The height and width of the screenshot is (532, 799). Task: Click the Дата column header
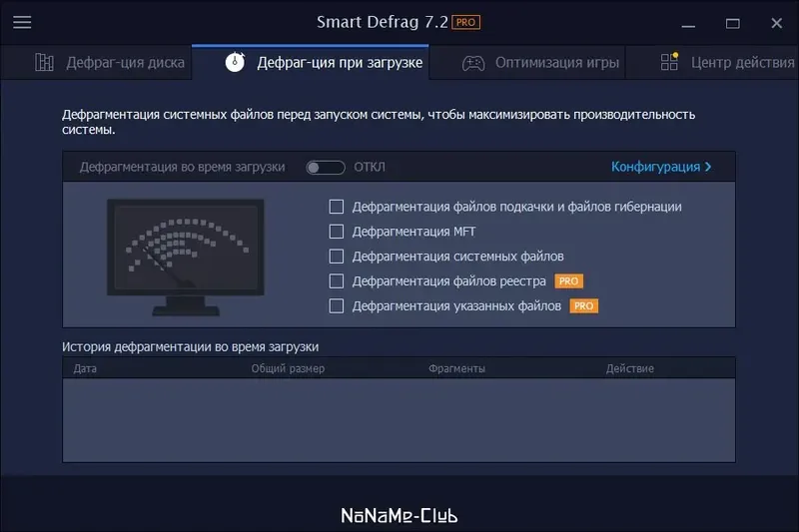(x=85, y=368)
